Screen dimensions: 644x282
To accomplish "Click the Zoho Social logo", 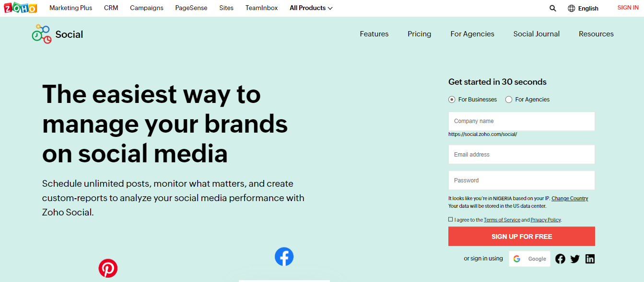I will (57, 34).
